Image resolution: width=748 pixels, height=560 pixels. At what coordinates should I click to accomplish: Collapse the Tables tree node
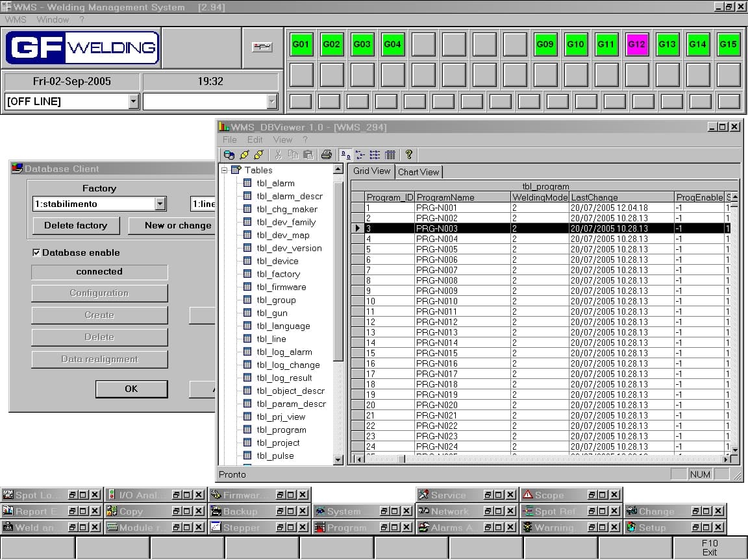click(x=225, y=170)
